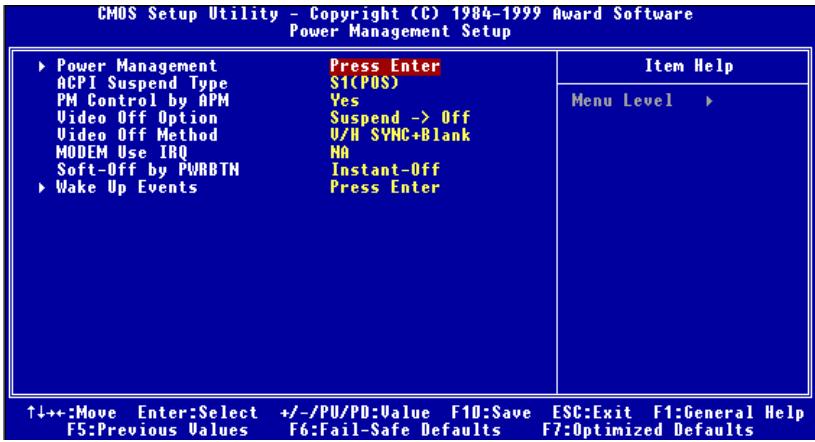The width and height of the screenshot is (815, 442).
Task: Select the Soft-Off by PWRBTN setting
Action: point(148,170)
